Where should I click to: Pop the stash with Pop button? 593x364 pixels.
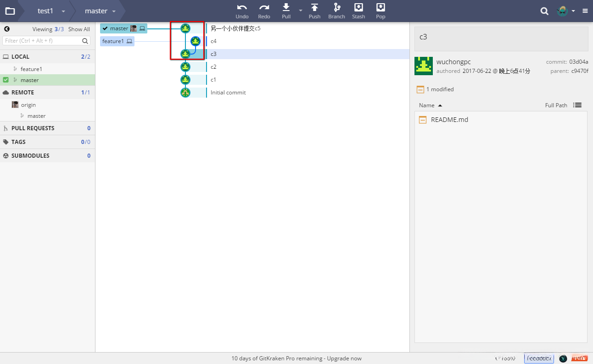(380, 11)
